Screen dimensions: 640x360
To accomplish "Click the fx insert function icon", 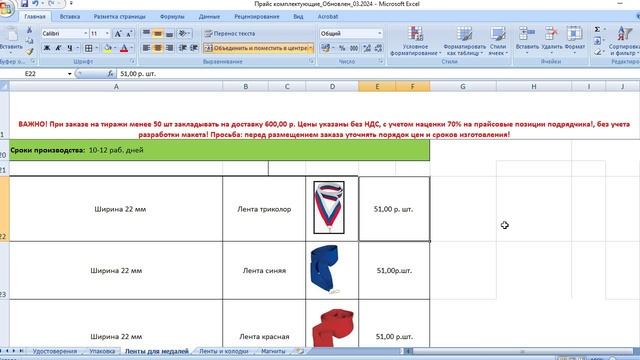I will pos(110,74).
